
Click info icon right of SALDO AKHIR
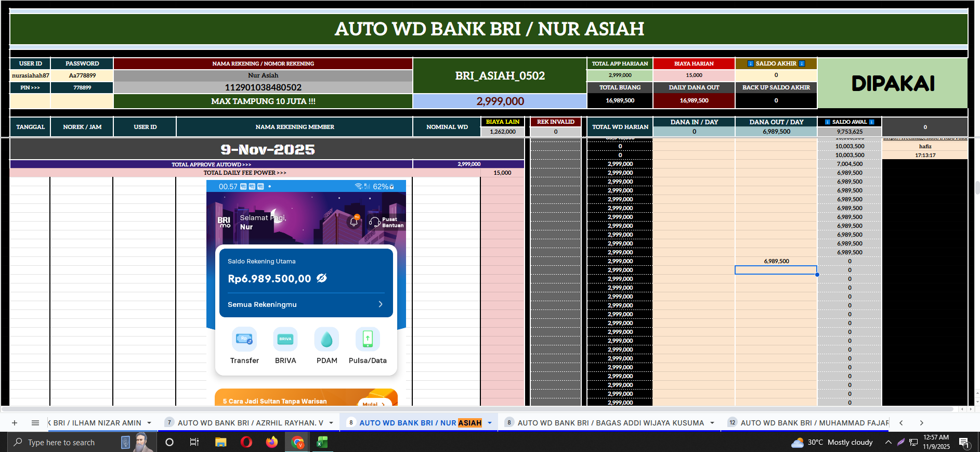[802, 63]
